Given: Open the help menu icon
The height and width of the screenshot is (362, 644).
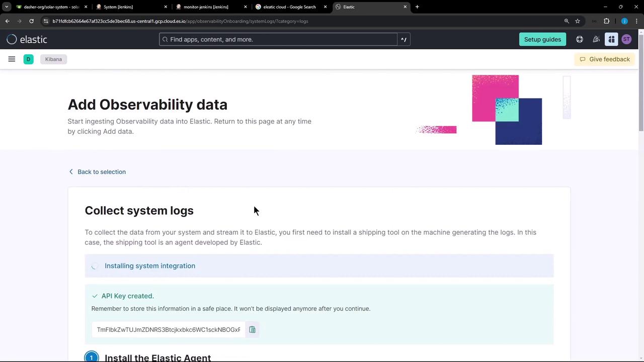Looking at the screenshot, I should 580,39.
